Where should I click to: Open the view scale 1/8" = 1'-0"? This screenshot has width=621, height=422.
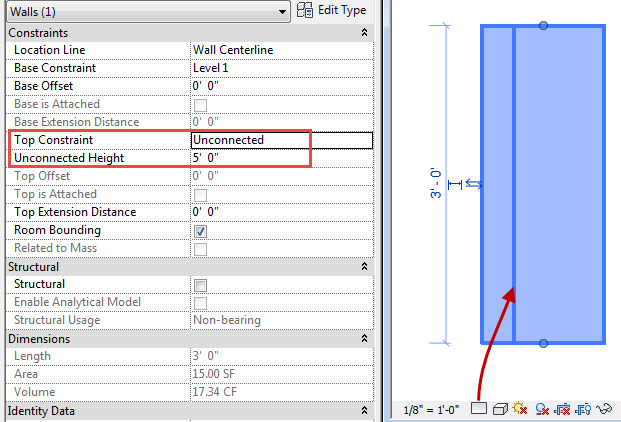[431, 410]
